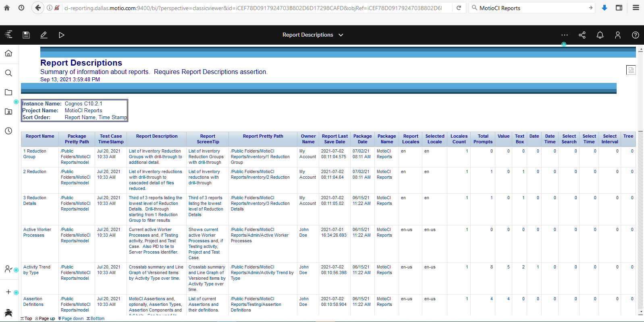Click the Report Last Save Date header
Screen dimensions: 644x322
[x=334, y=139]
